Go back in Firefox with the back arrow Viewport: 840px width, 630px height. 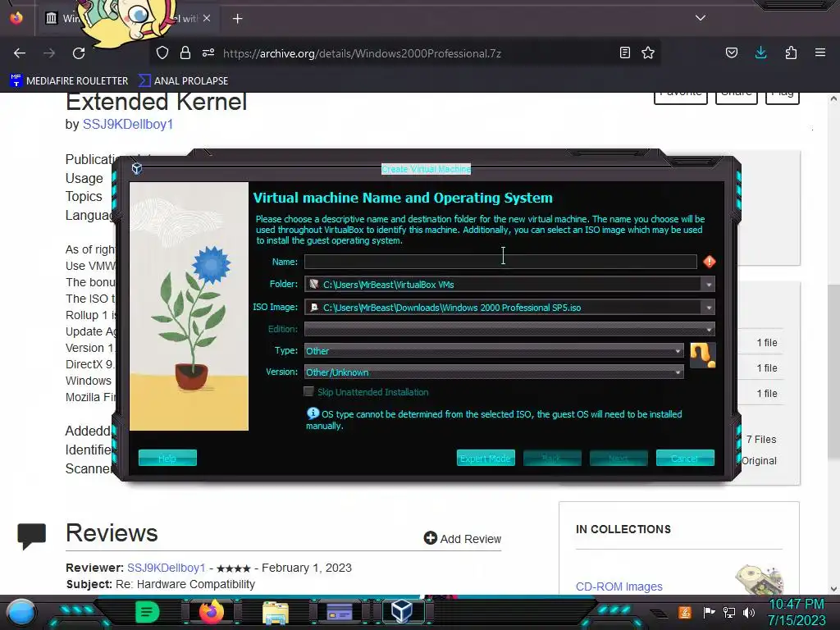point(20,53)
